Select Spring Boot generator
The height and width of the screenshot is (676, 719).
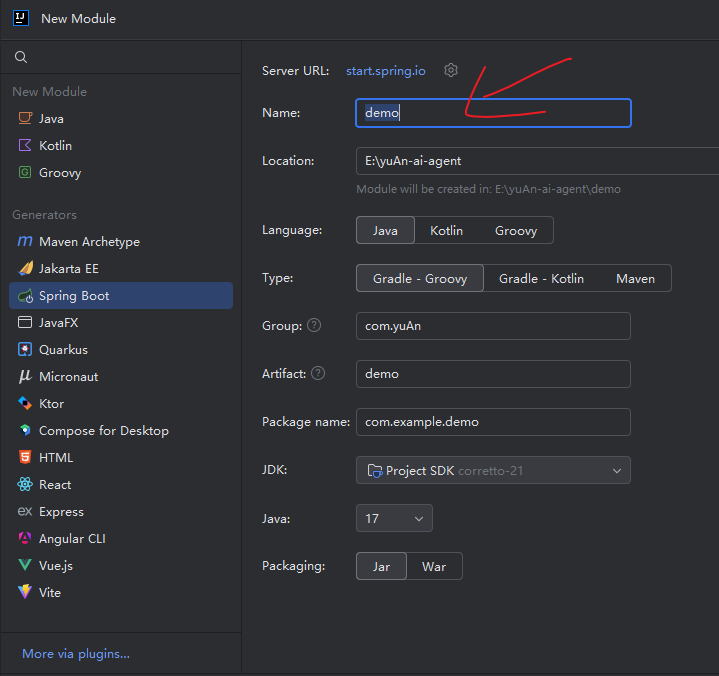point(121,295)
